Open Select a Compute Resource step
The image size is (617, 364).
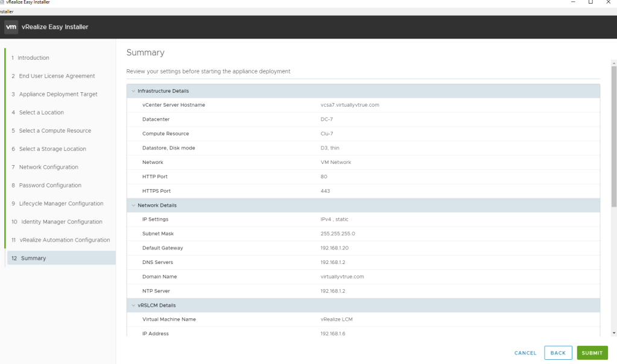coord(51,131)
